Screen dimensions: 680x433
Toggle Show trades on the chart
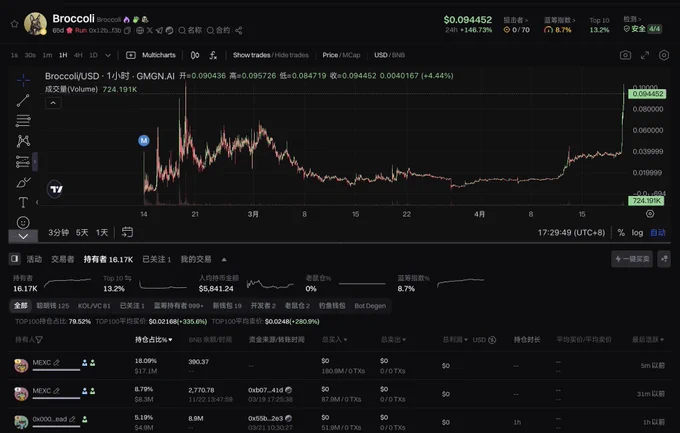(271, 55)
